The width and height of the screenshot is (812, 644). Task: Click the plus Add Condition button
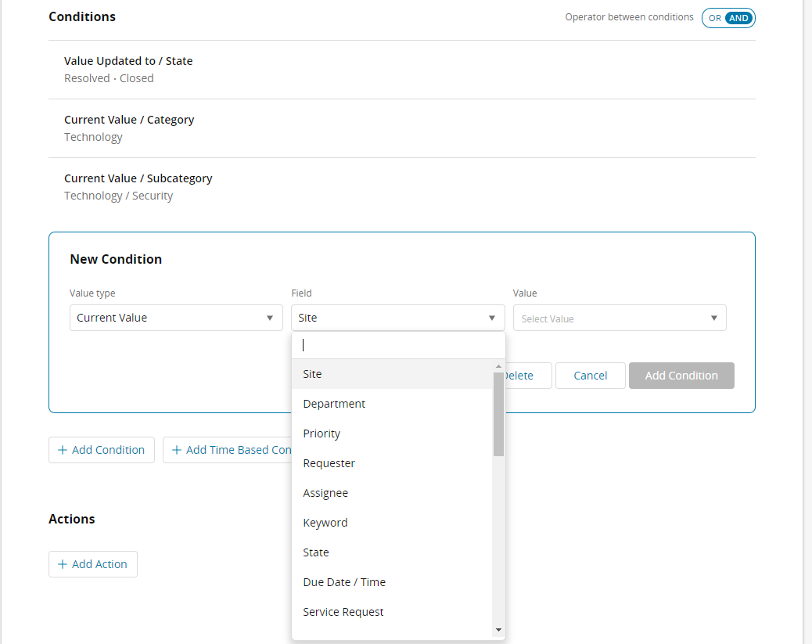point(102,450)
